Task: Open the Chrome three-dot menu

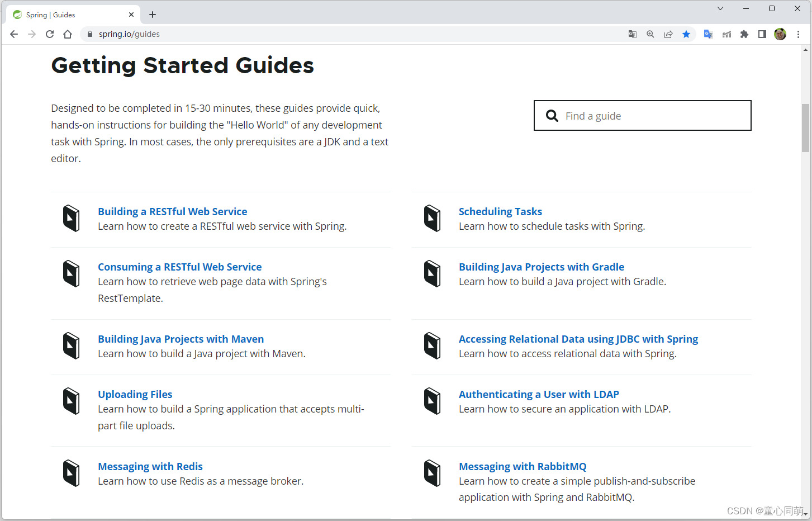Action: pyautogui.click(x=799, y=34)
